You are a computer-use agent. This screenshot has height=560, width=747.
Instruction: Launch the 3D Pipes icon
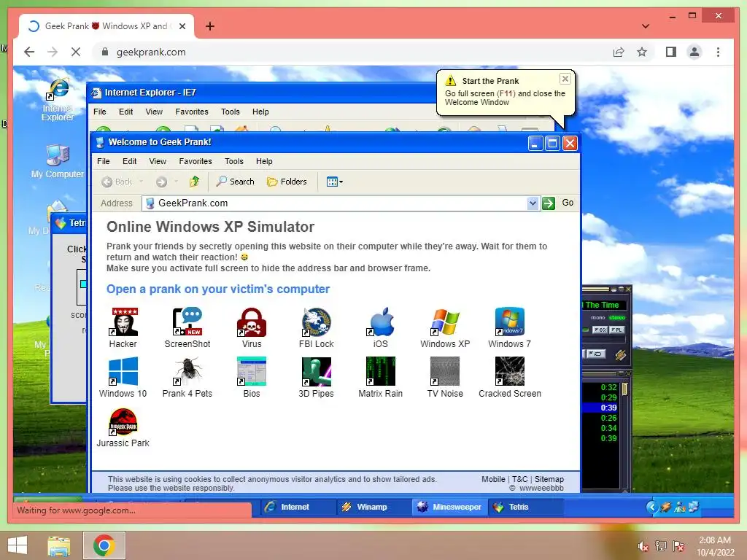coord(317,371)
